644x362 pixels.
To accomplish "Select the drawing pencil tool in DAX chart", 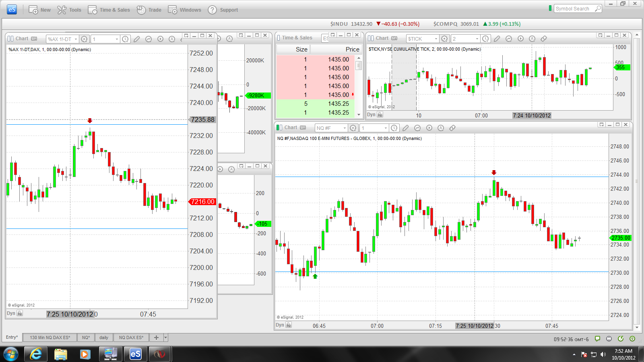I will click(x=137, y=39).
